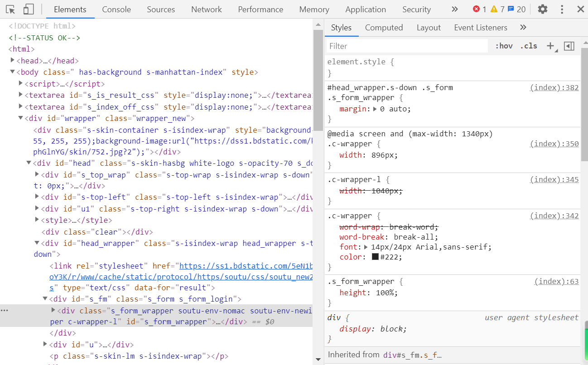Activate the inspect element picker tool

pyautogui.click(x=11, y=9)
